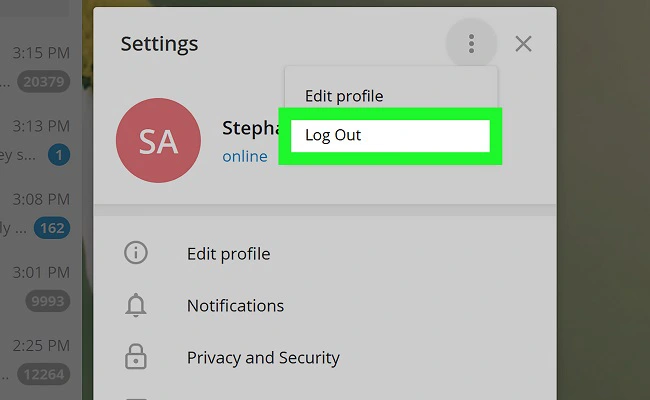Click the SA profile avatar
The width and height of the screenshot is (650, 400).
point(158,140)
